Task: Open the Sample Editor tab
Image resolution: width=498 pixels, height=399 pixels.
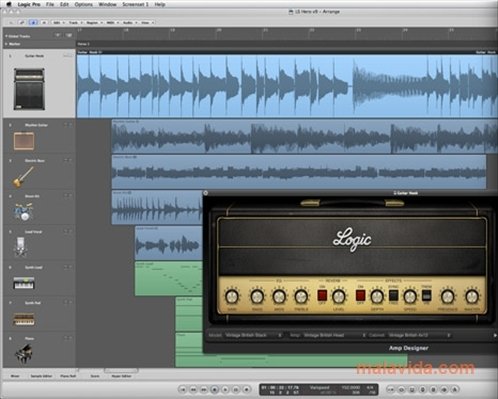Action: click(41, 376)
